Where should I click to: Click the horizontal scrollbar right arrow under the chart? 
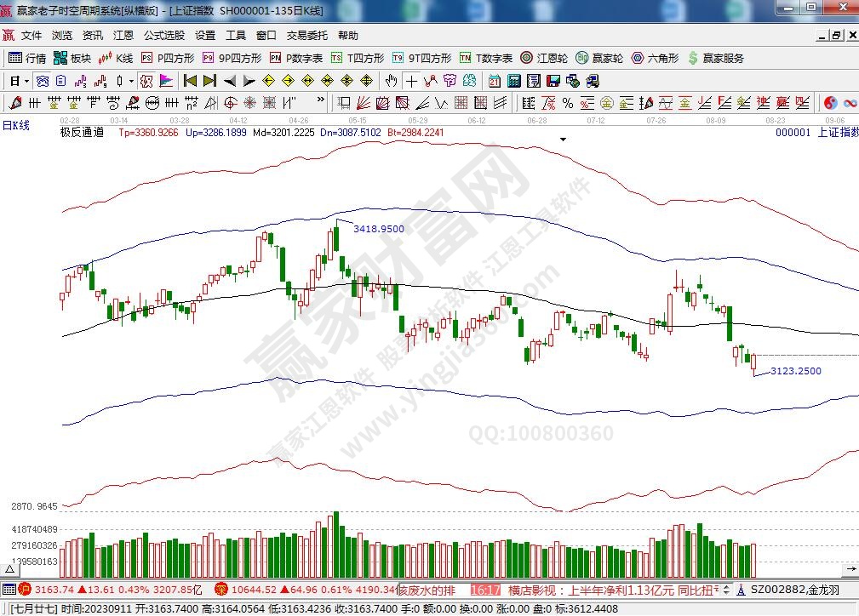pyautogui.click(x=851, y=567)
